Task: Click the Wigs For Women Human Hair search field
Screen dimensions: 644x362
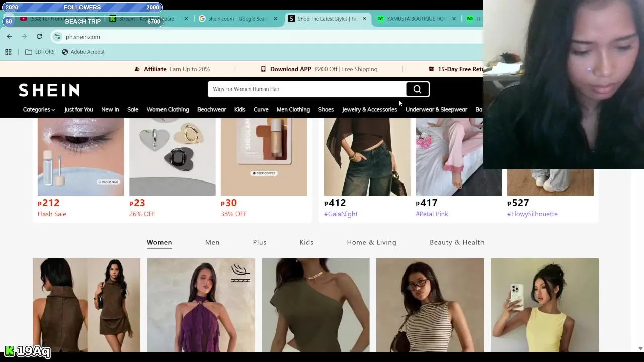Action: 307,89
